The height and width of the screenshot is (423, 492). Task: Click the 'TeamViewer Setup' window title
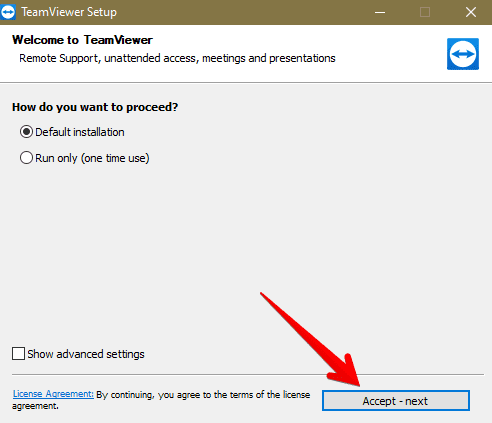coord(69,12)
